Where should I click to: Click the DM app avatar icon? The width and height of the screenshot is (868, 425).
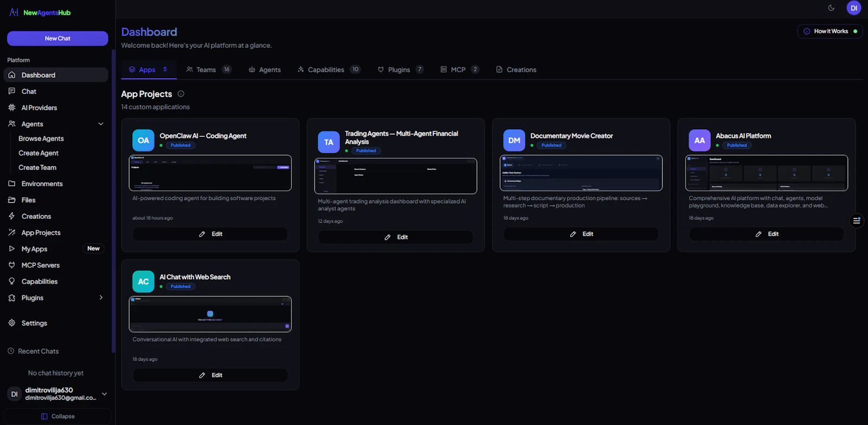pos(514,141)
